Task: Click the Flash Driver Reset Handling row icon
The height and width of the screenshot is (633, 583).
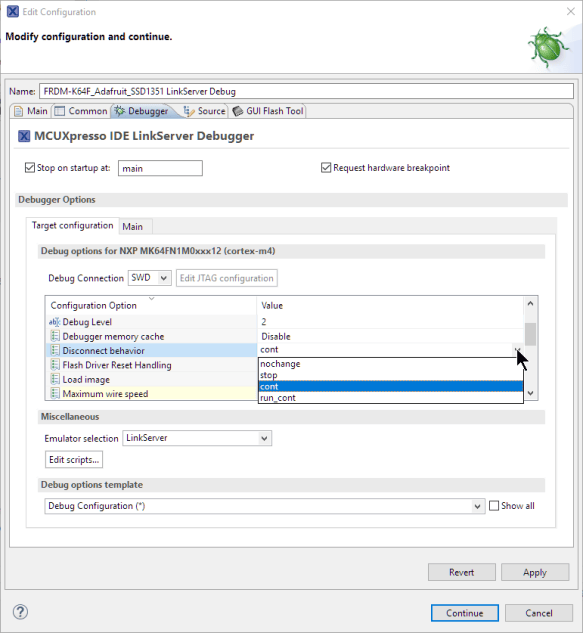Action: pos(55,365)
